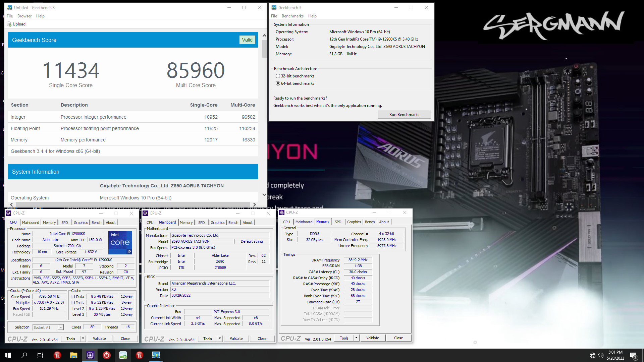Click the DRAM Frequency value 3849.2 MHz
The width and height of the screenshot is (644, 362).
[x=358, y=260]
